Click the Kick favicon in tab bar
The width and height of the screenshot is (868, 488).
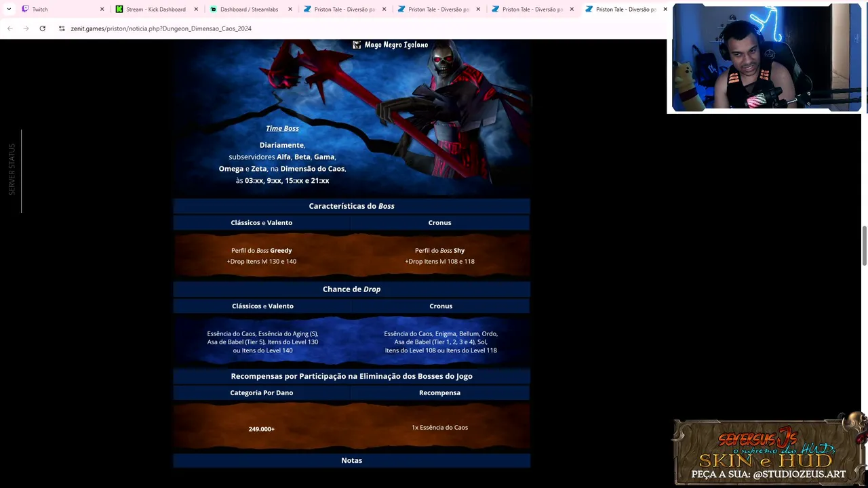click(x=119, y=9)
